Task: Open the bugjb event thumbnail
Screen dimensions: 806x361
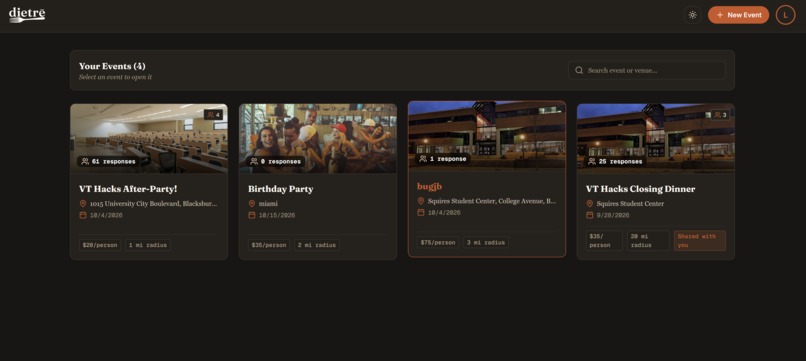Action: [487, 135]
